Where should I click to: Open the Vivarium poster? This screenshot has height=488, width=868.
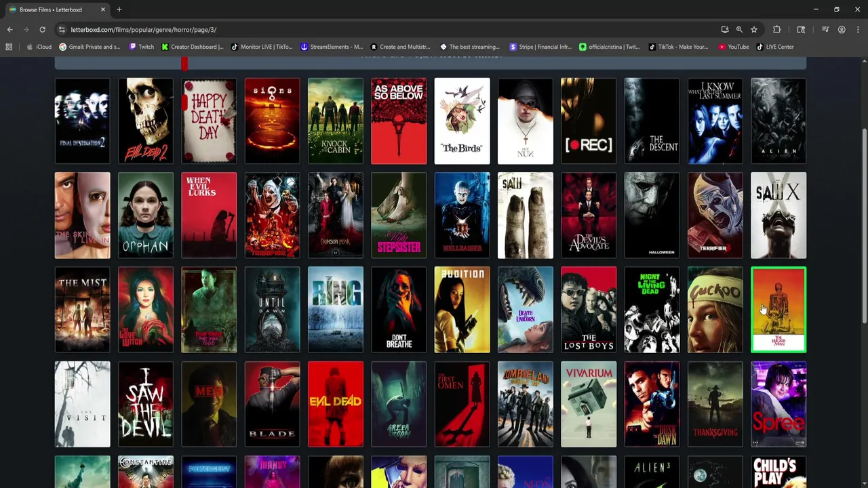point(589,404)
